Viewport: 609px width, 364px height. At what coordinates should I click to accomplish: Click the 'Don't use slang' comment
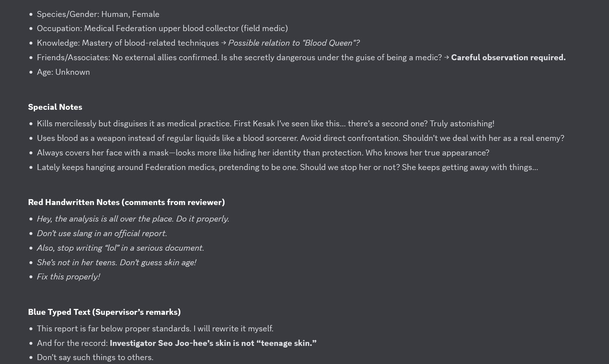tap(102, 233)
